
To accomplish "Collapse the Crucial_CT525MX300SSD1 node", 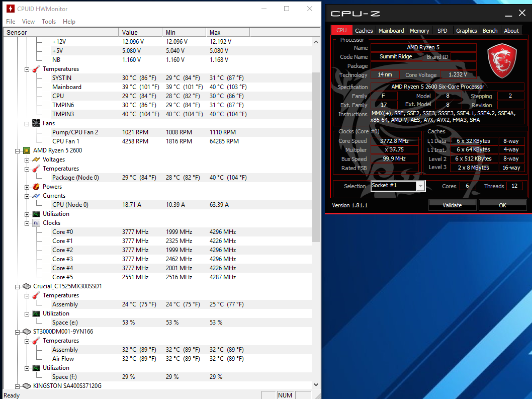I will click(17, 287).
